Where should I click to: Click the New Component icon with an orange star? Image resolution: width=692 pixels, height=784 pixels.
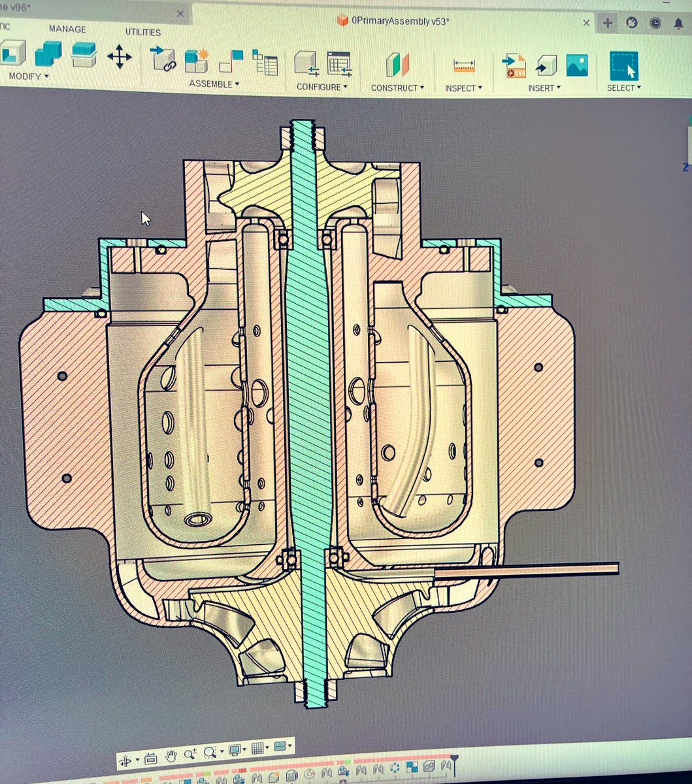click(196, 60)
